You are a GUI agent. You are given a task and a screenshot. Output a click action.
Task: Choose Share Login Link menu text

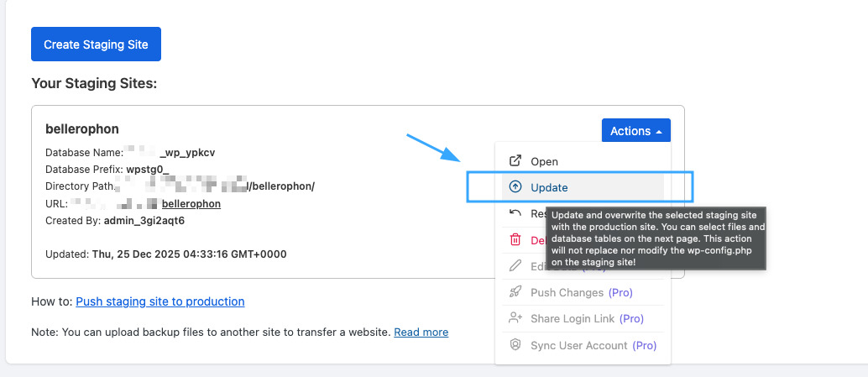point(572,319)
